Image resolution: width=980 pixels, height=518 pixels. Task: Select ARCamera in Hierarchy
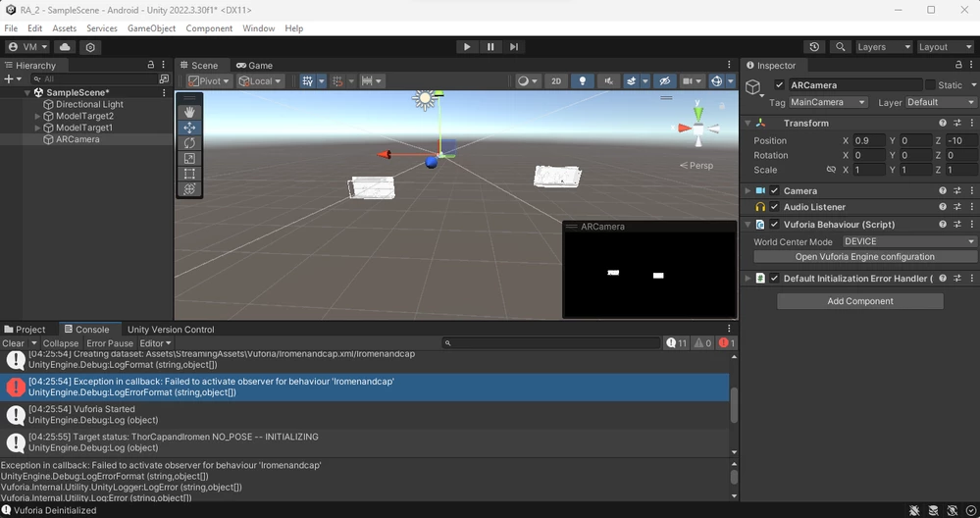pos(77,139)
